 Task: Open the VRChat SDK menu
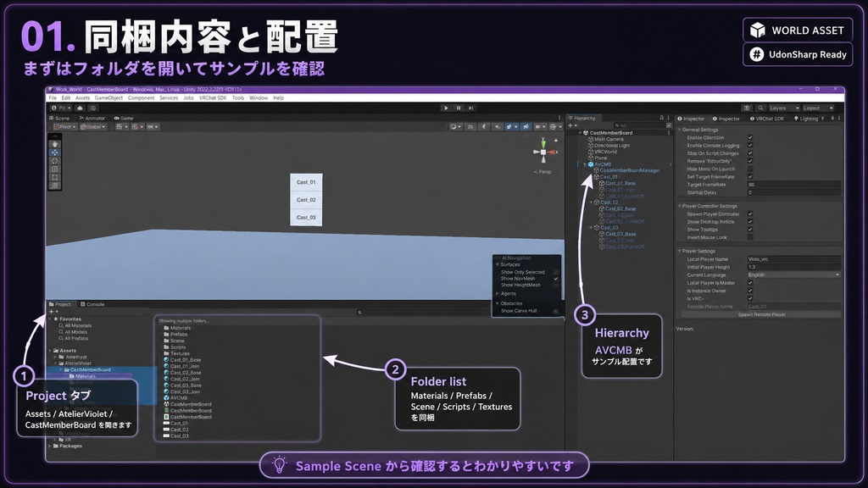213,98
